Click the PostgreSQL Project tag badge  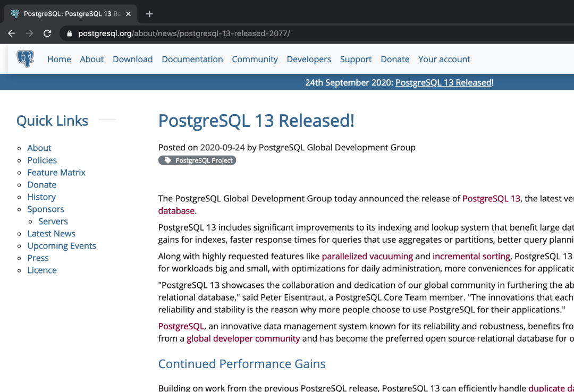pos(197,160)
